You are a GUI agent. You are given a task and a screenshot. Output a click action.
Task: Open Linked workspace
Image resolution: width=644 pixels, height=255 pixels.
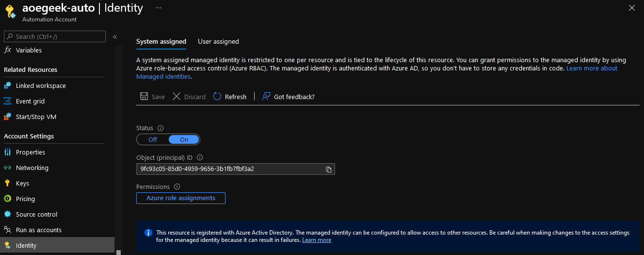point(41,85)
